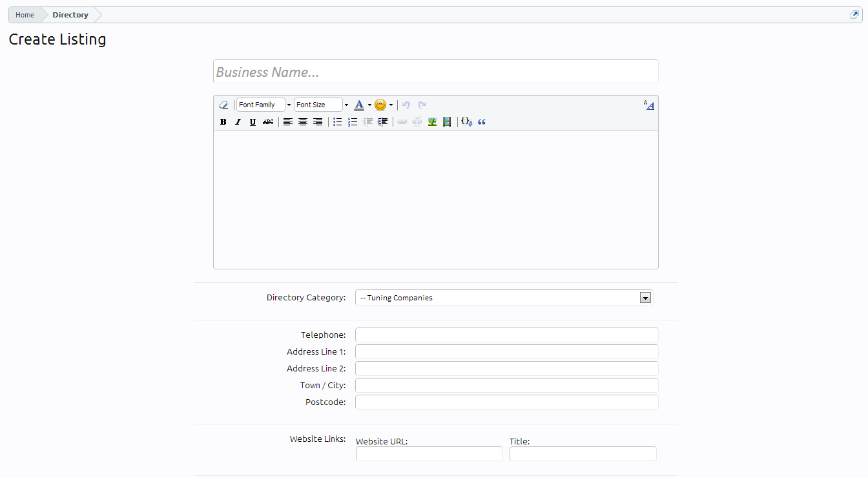Viewport: 868px width, 478px height.
Task: Click the Postcode input field
Action: click(x=507, y=402)
